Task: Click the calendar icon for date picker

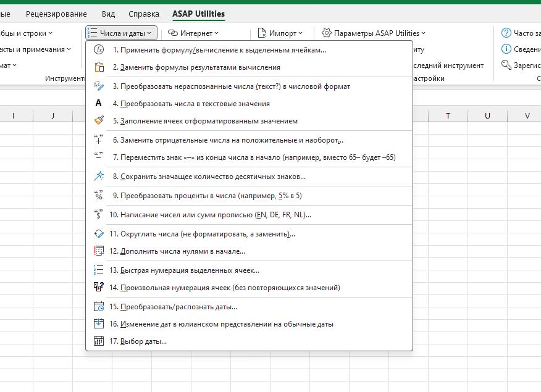Action: click(98, 341)
